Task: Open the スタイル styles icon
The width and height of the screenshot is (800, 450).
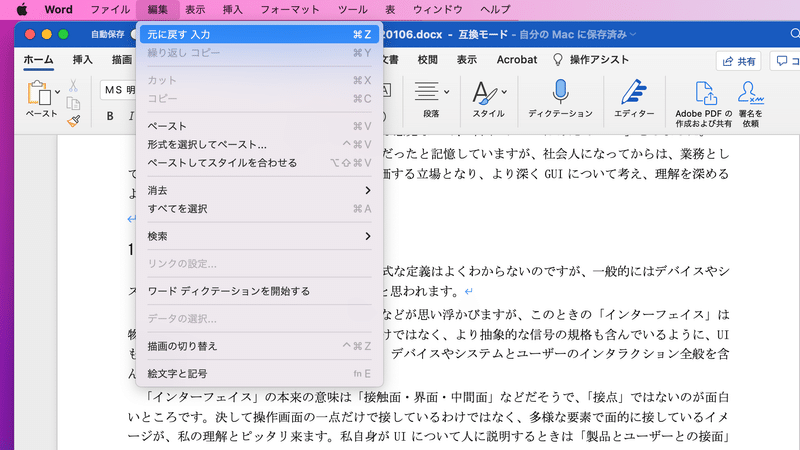Action: (484, 93)
